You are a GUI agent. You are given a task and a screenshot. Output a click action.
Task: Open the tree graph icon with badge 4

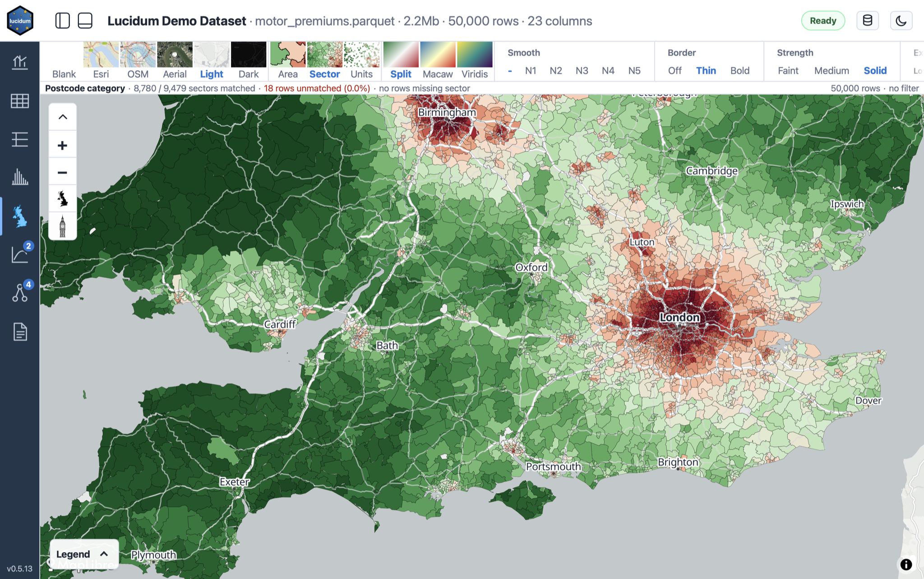[x=20, y=292]
